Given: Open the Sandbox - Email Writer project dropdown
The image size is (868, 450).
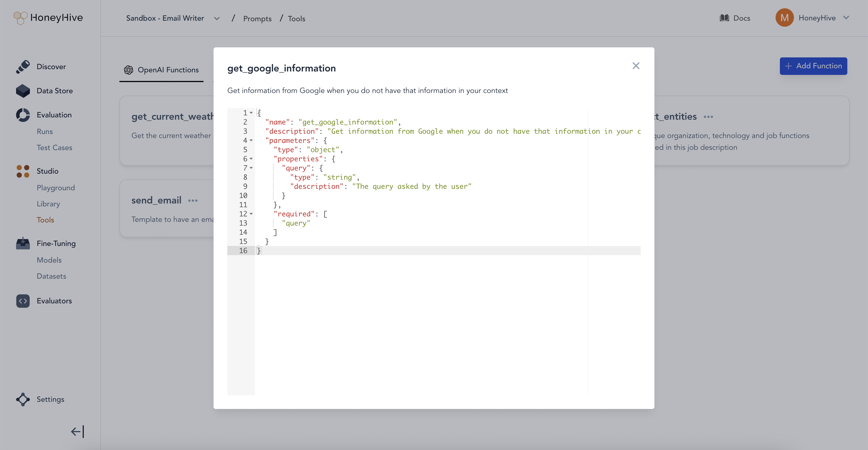Looking at the screenshot, I should [x=217, y=19].
